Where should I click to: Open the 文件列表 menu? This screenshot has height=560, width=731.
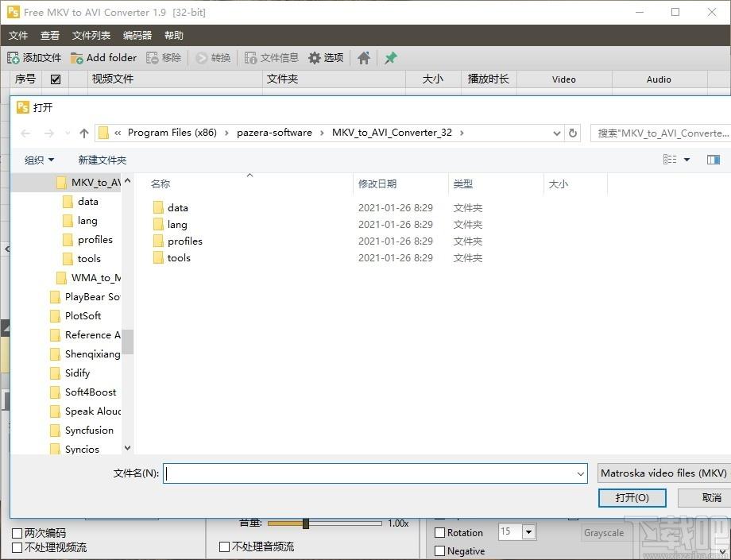point(91,36)
